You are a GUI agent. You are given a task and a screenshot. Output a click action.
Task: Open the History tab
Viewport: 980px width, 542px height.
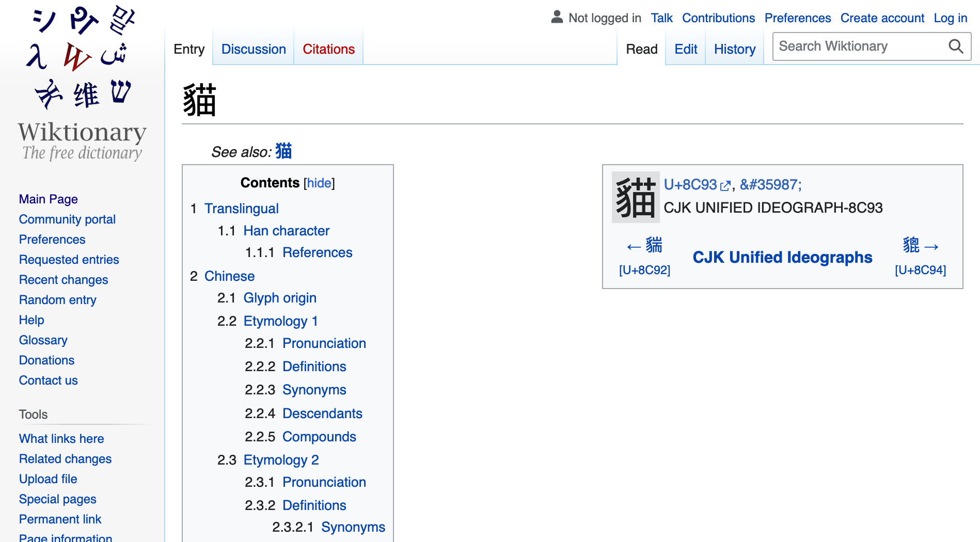[x=735, y=49]
